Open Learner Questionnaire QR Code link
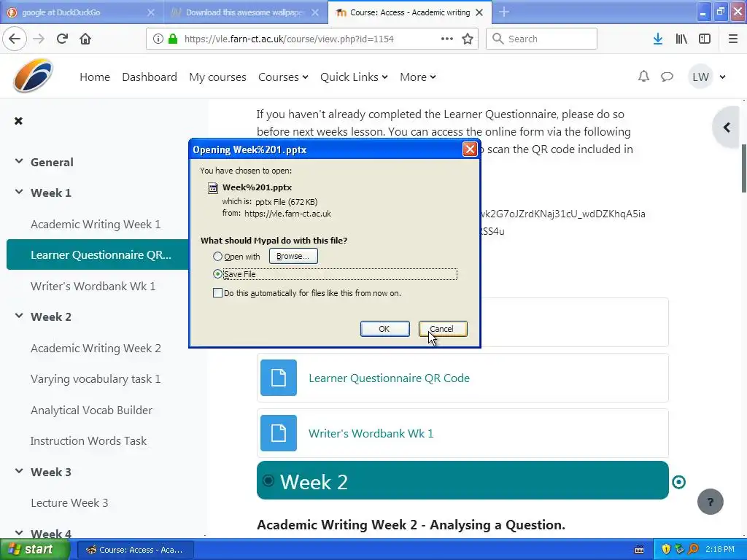Viewport: 747px width, 560px height. click(x=390, y=378)
